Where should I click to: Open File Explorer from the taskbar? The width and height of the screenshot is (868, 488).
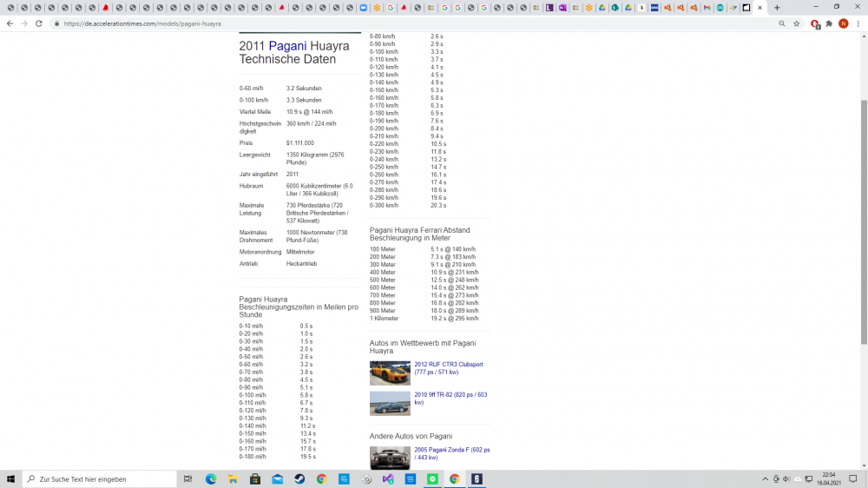(233, 479)
